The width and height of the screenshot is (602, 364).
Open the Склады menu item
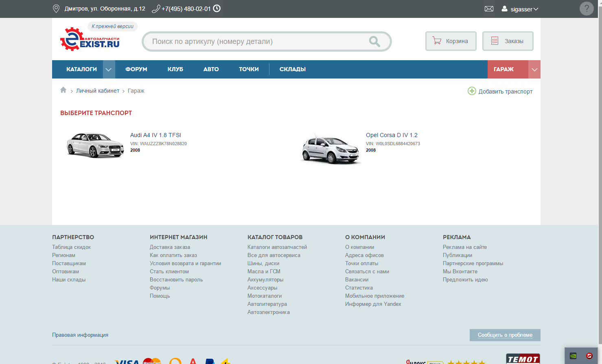coord(293,69)
